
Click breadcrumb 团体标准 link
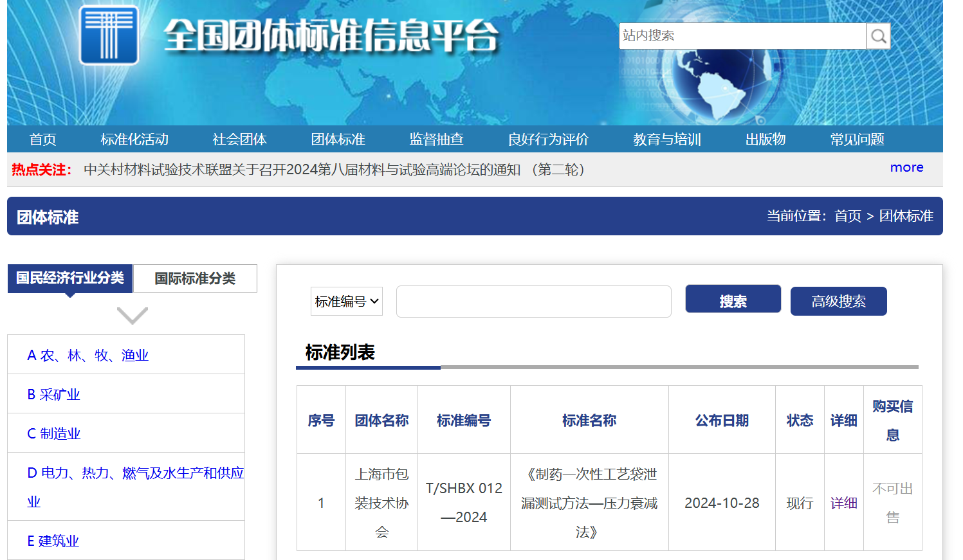click(906, 216)
